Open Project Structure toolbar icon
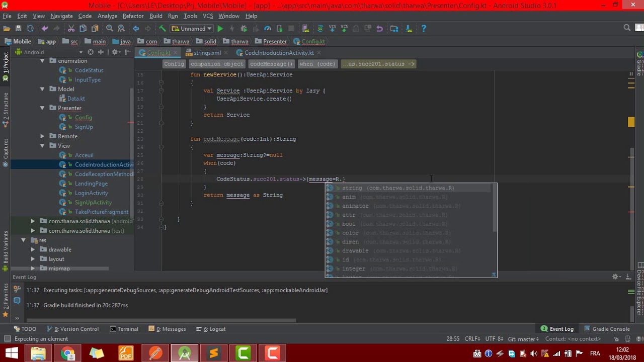The height and width of the screenshot is (362, 644). (394, 29)
